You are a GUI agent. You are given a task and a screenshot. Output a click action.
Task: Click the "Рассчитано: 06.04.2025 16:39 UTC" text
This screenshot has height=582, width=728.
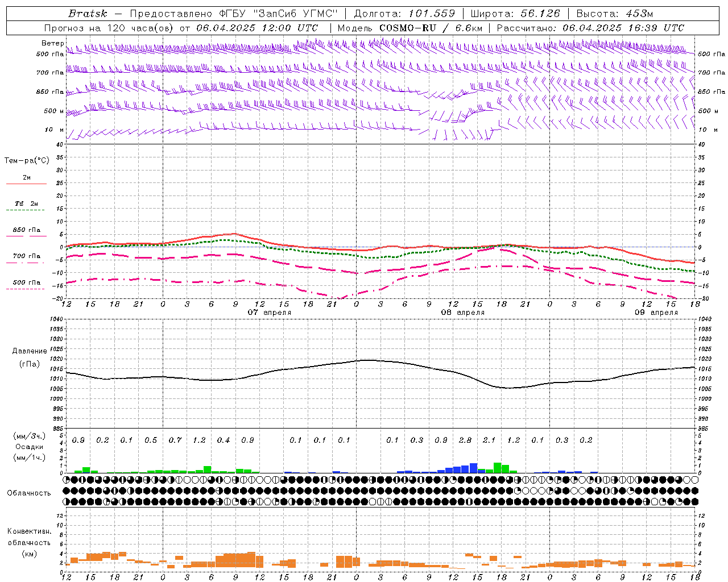[x=590, y=28]
